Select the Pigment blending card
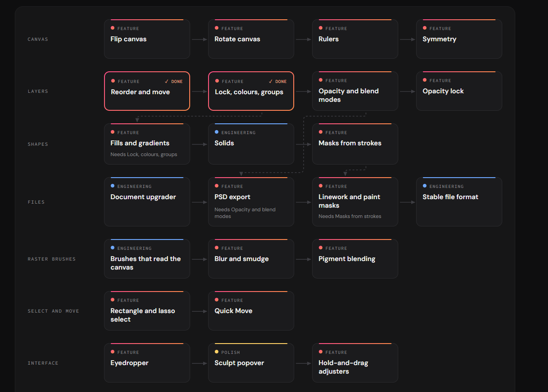This screenshot has width=548, height=392. pyautogui.click(x=355, y=259)
